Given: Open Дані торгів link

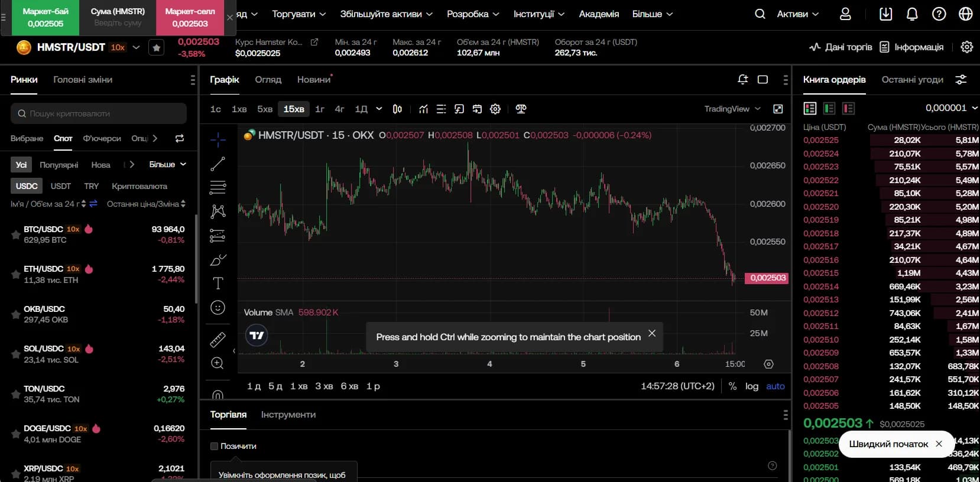Looking at the screenshot, I should tap(841, 47).
